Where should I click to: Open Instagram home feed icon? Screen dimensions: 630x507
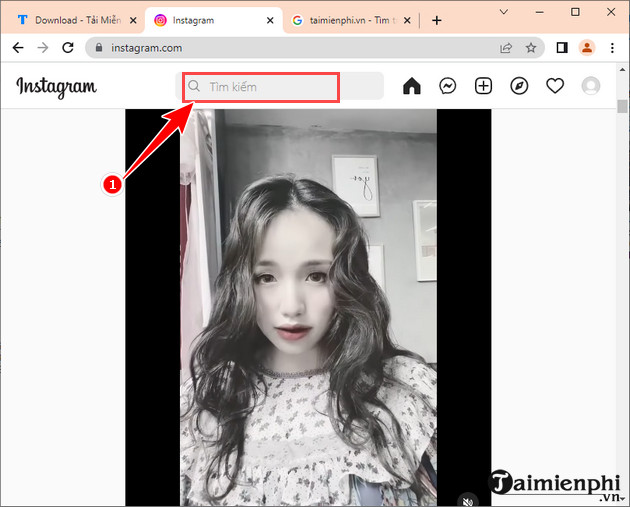coord(411,86)
